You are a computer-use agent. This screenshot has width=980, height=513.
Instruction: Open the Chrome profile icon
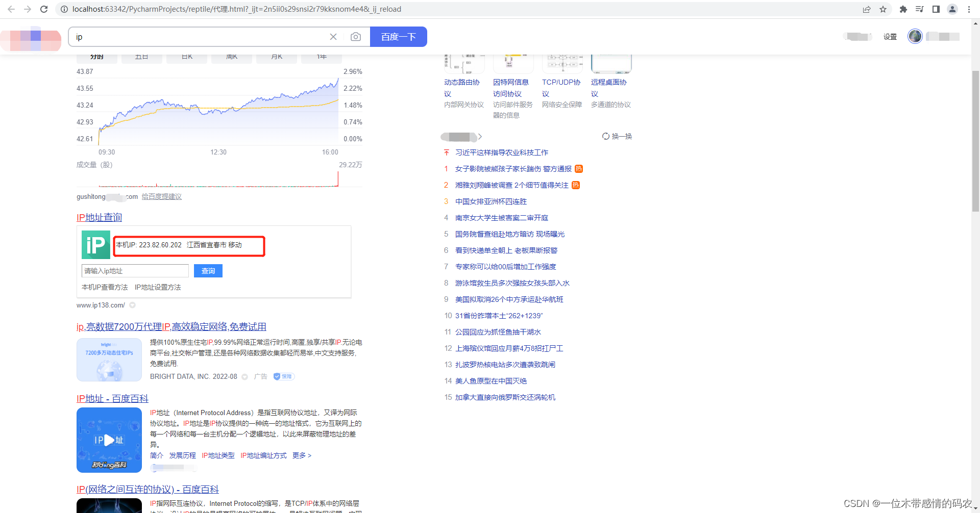tap(952, 9)
